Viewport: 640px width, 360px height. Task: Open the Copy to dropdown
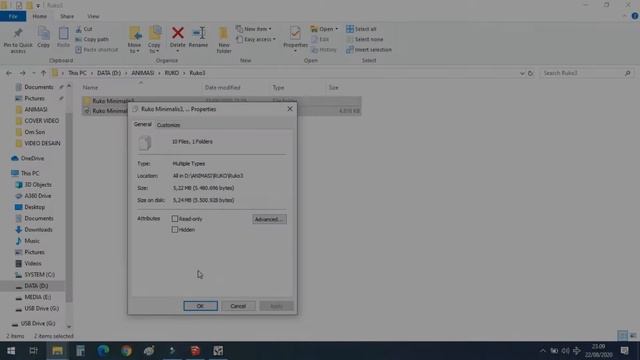click(x=154, y=40)
